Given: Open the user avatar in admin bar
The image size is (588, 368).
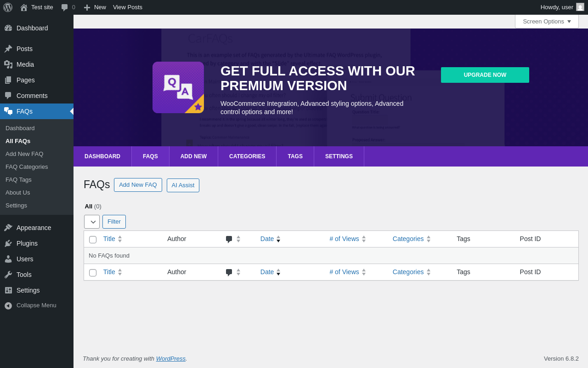Looking at the screenshot, I should (580, 7).
